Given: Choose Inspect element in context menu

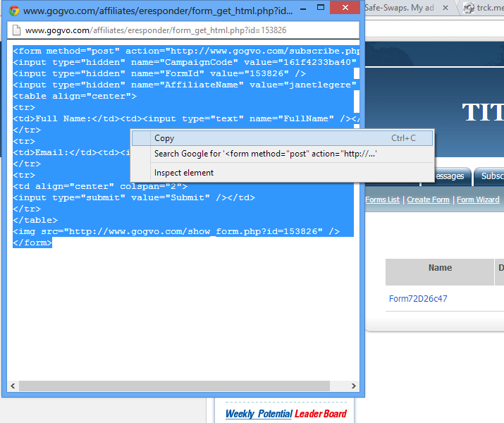Looking at the screenshot, I should [x=184, y=173].
